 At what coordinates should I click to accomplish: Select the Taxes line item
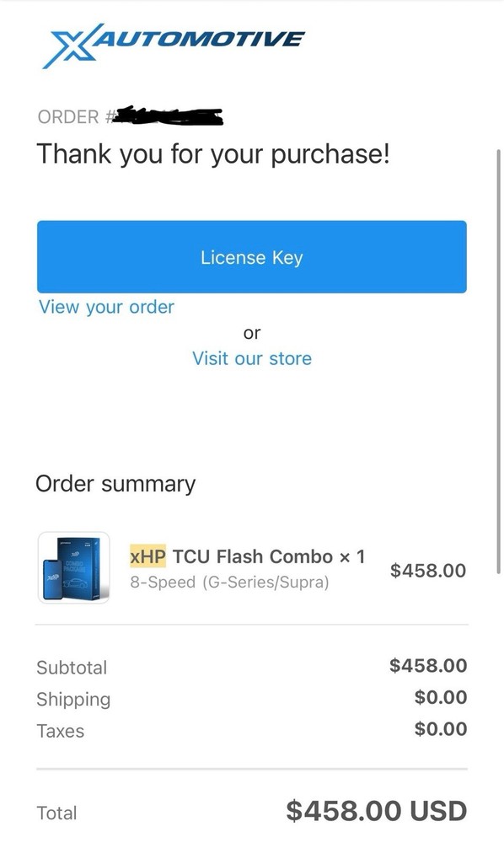tap(61, 731)
